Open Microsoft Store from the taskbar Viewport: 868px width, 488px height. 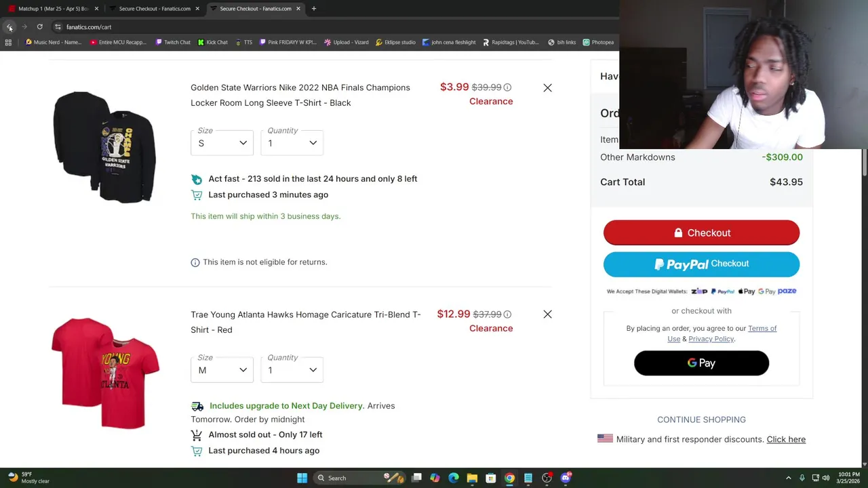point(491,478)
